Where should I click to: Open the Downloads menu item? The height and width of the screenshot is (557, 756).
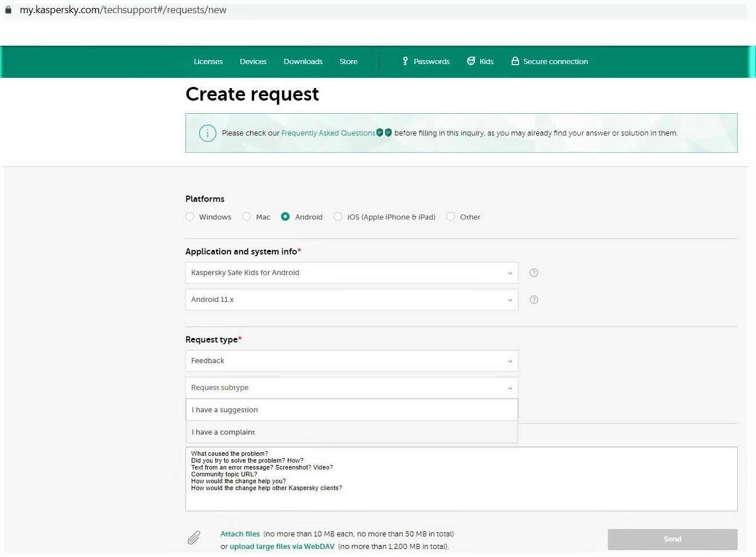point(303,62)
